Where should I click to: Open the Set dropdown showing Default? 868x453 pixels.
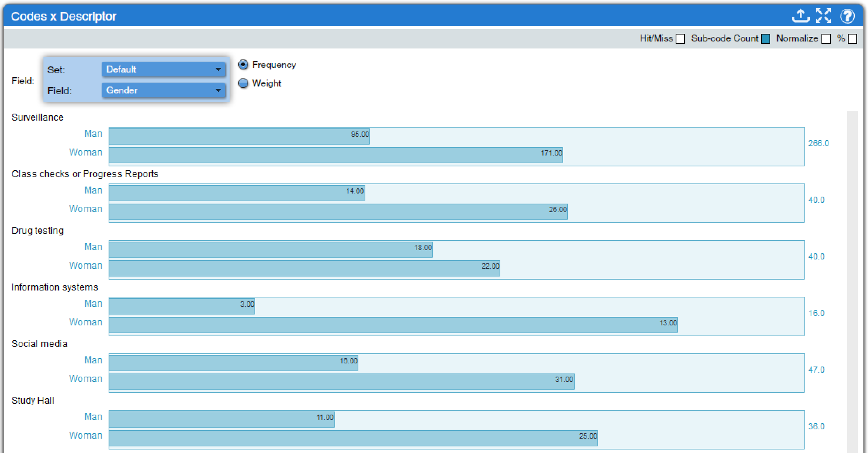163,69
